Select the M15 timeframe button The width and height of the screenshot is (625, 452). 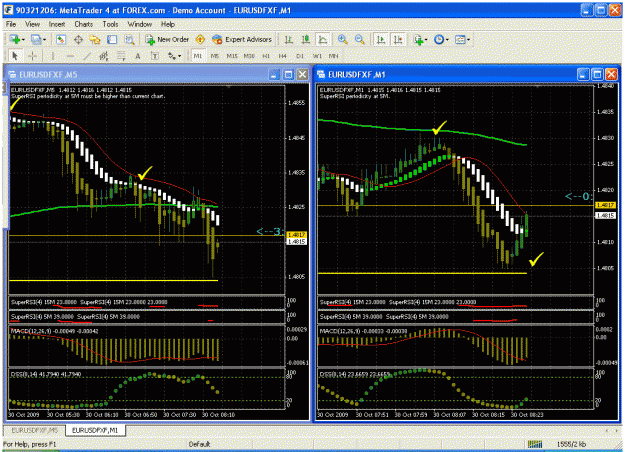pos(232,56)
